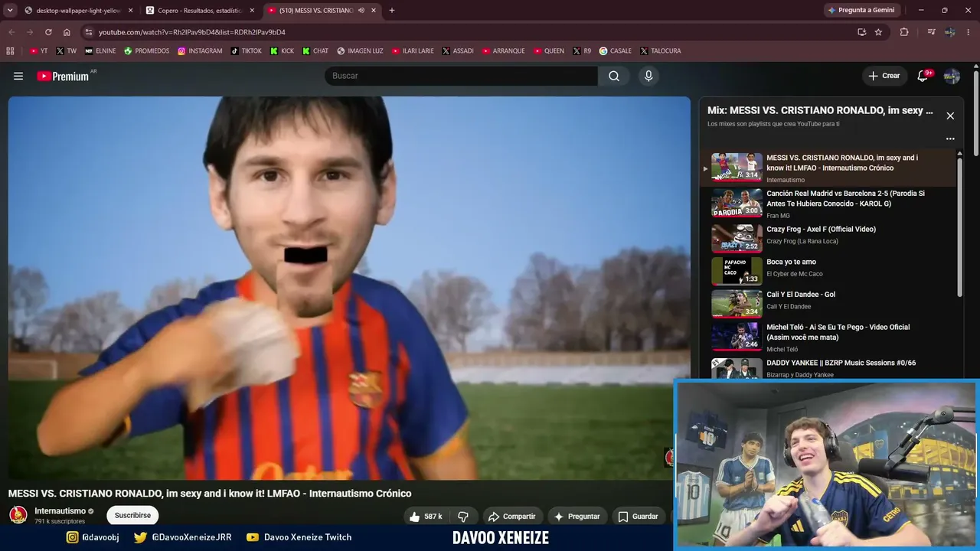
Task: Like the video with 587 k likes
Action: [x=426, y=517]
